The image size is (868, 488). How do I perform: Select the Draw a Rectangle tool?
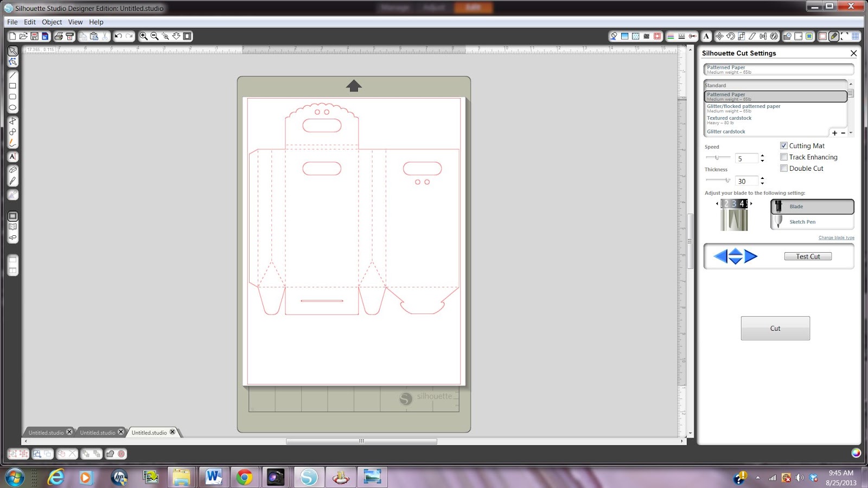click(12, 86)
